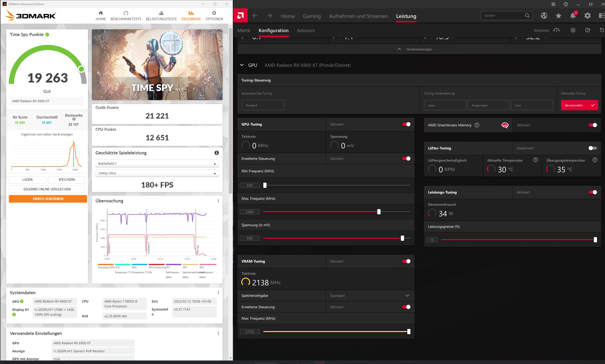This screenshot has height=364, width=605.
Task: Click ERNEUT AUSFÜHREN button
Action: 48,199
